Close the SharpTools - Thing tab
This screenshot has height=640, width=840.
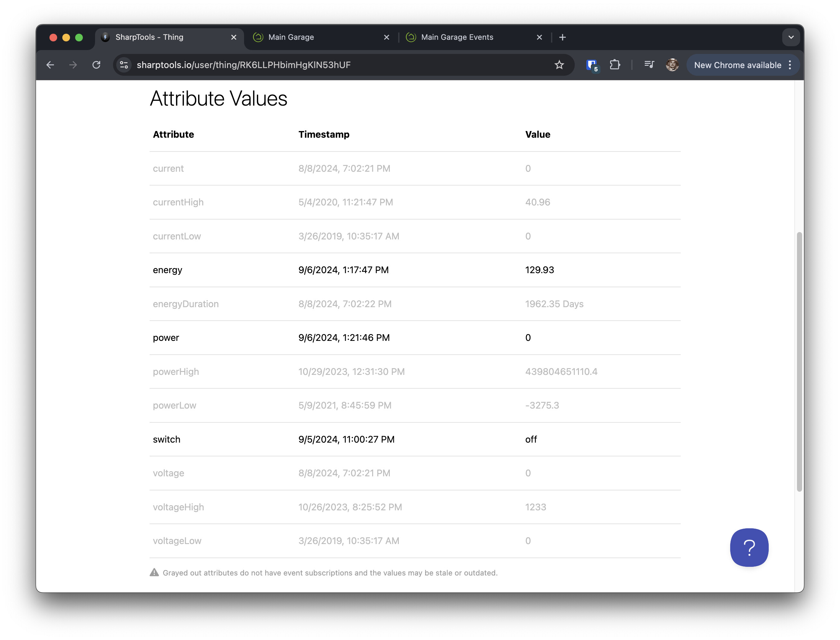click(234, 37)
